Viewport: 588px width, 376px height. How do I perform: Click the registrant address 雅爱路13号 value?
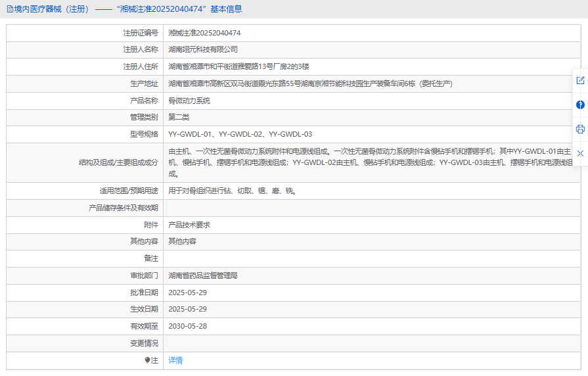(239, 67)
